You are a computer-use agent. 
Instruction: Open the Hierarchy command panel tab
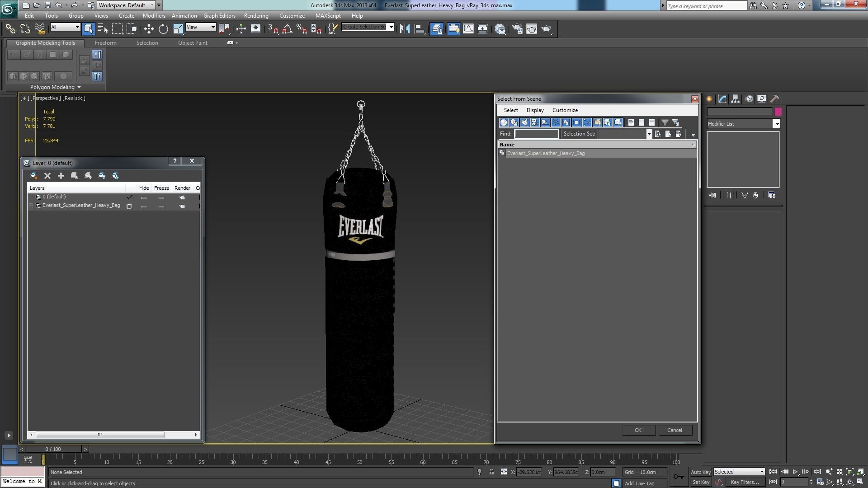point(736,99)
